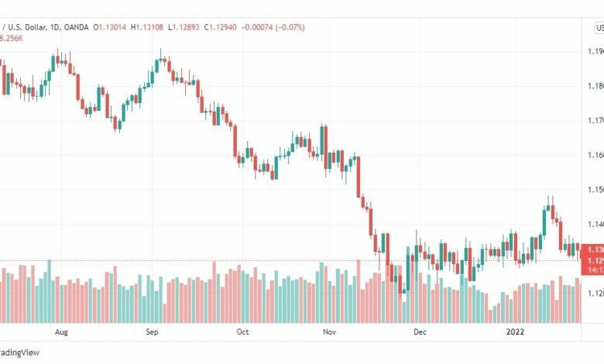604x364 pixels.
Task: Click the 1.17 price scale label
Action: pyautogui.click(x=595, y=121)
